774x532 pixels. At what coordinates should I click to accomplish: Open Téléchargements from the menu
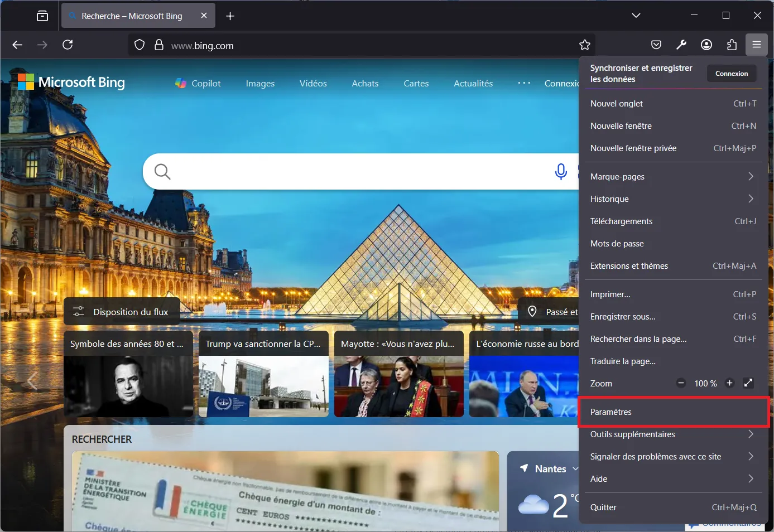click(x=673, y=221)
